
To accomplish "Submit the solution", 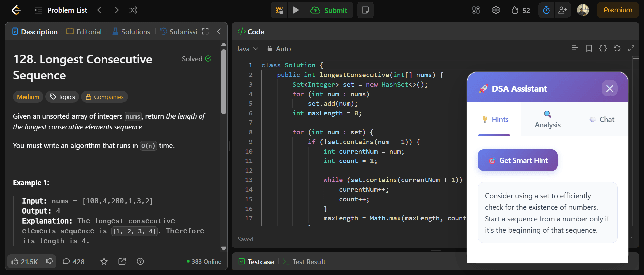I will (329, 10).
